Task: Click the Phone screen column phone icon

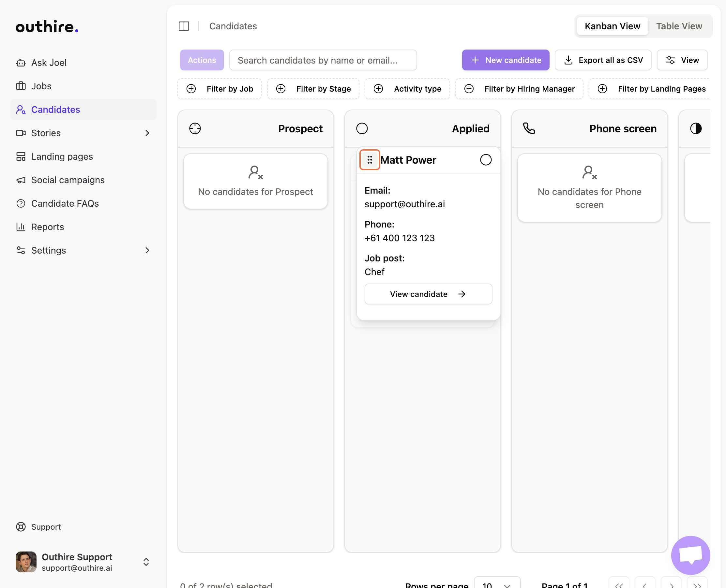Action: (529, 128)
